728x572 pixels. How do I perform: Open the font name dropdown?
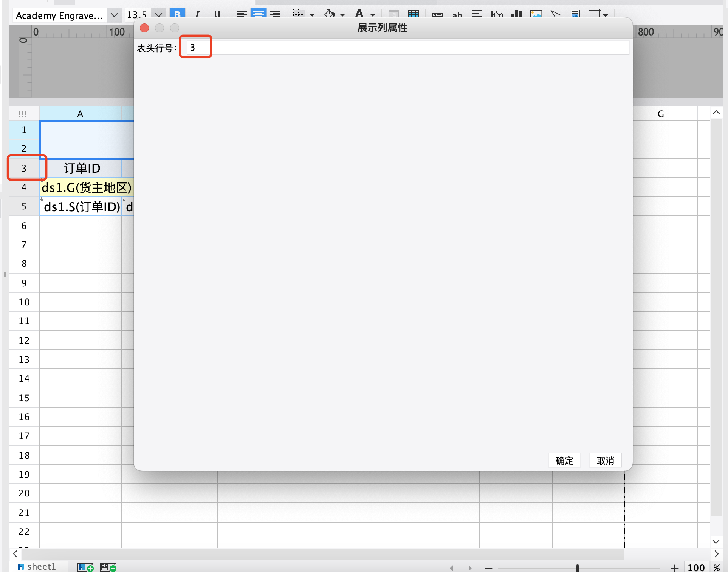(114, 15)
